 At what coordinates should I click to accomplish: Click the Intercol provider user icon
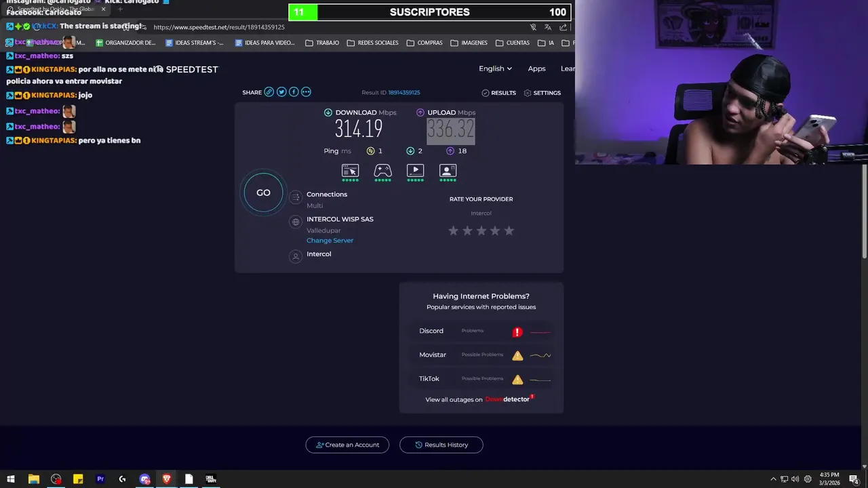coord(295,256)
